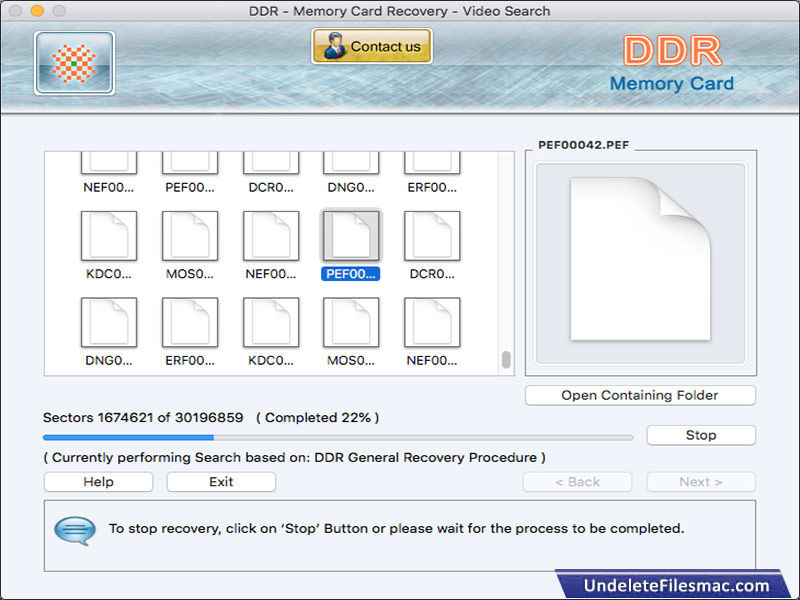Open Contact us
Image resolution: width=800 pixels, height=600 pixels.
click(371, 46)
